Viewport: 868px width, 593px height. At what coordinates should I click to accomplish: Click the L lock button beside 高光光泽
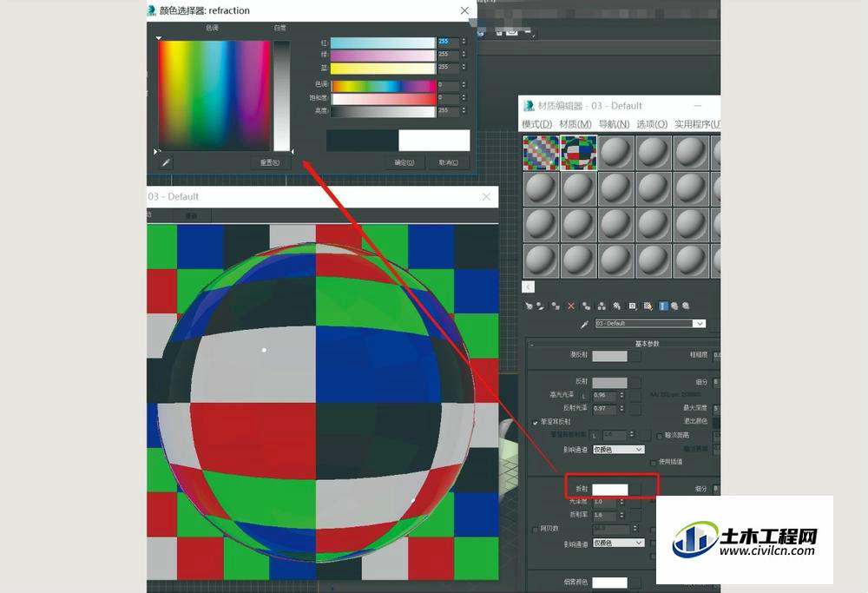point(583,396)
